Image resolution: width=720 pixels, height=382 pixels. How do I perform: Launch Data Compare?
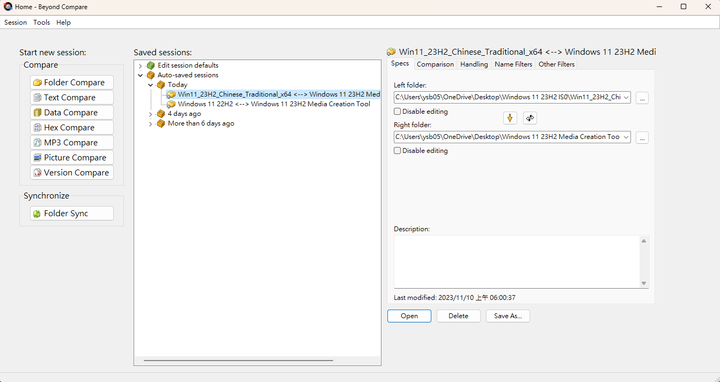(72, 112)
